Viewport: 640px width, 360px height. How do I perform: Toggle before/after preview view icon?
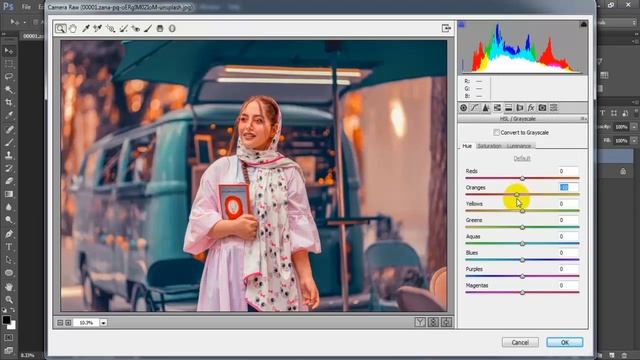420,322
